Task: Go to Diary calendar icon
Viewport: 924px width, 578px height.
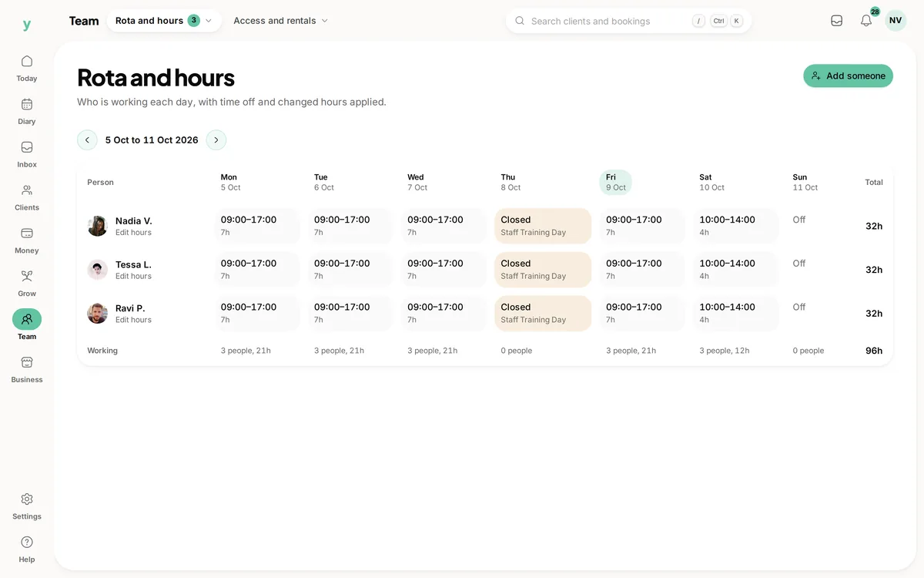Action: tap(27, 104)
